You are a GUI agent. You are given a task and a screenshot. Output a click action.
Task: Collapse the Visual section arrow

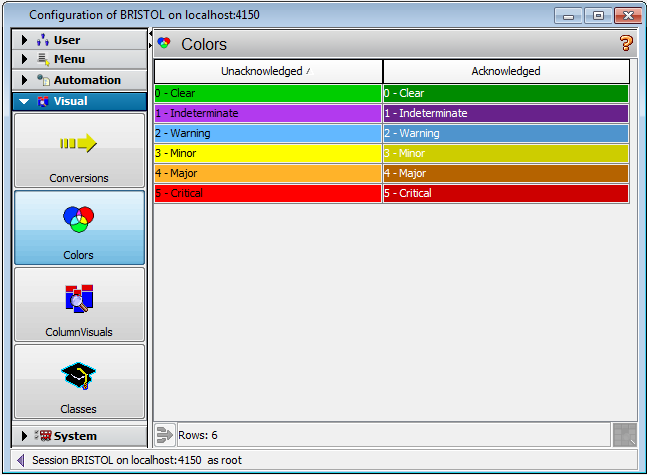(x=24, y=101)
